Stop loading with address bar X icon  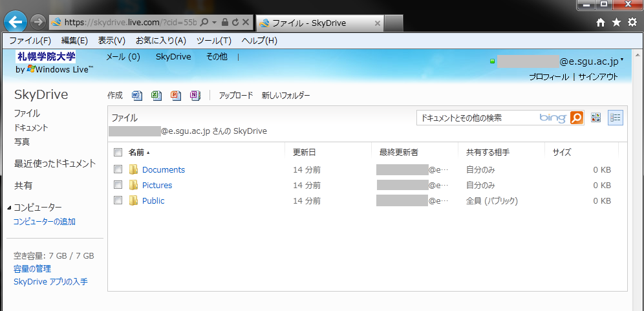pyautogui.click(x=246, y=22)
